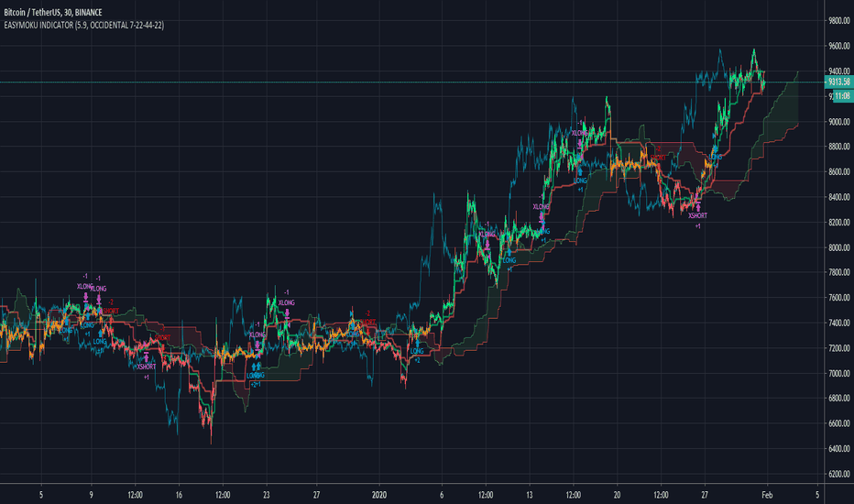Click the red SHORT label near 8700 price level
The image size is (854, 504).
[658, 158]
